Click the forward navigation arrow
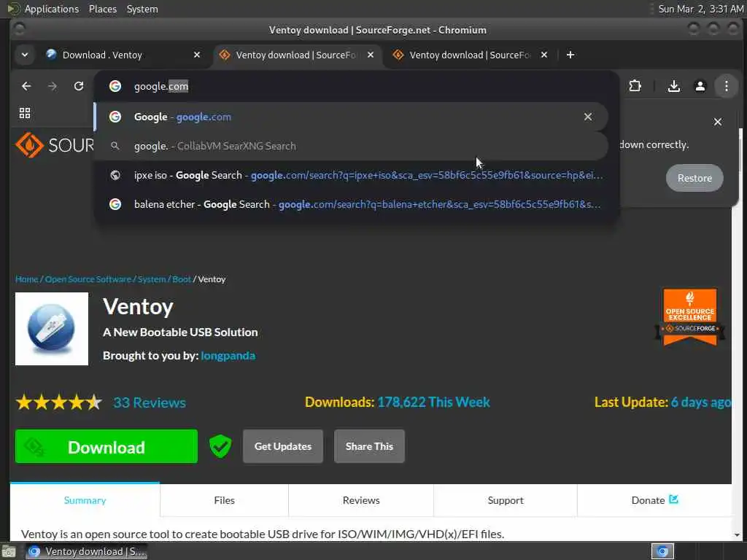This screenshot has width=747, height=560. pyautogui.click(x=53, y=86)
